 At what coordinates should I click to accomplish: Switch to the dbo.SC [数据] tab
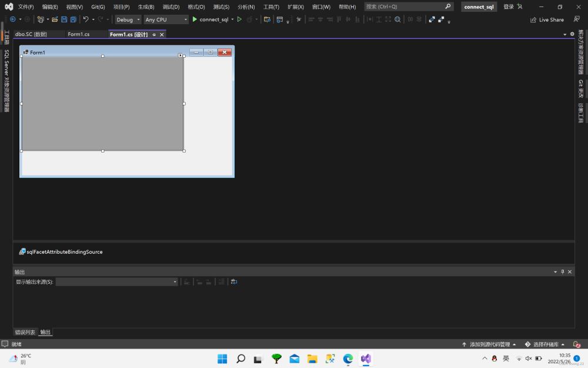coord(31,34)
